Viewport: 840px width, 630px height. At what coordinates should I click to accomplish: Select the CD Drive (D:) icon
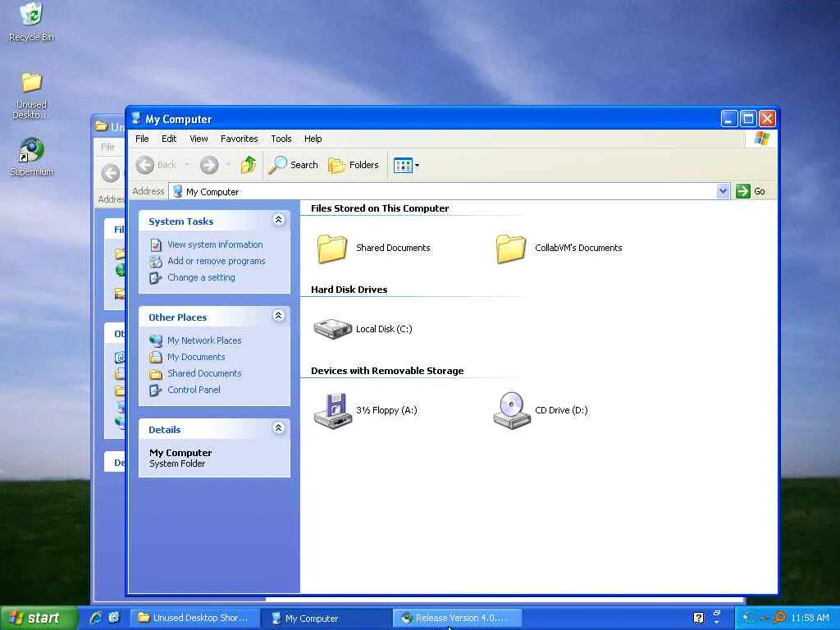point(512,410)
